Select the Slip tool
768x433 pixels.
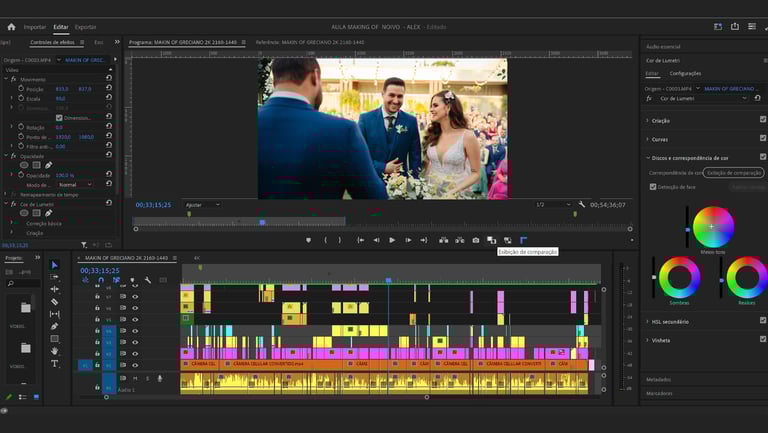[54, 314]
